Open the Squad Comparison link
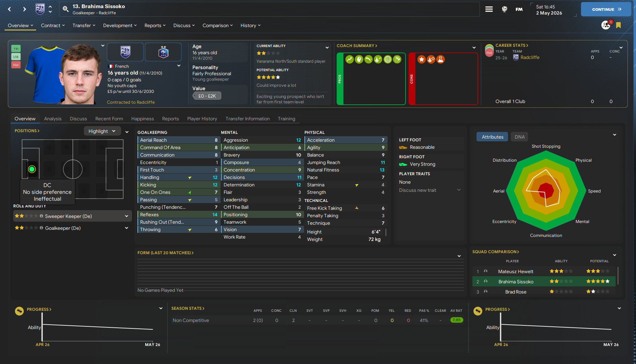 [x=495, y=252]
